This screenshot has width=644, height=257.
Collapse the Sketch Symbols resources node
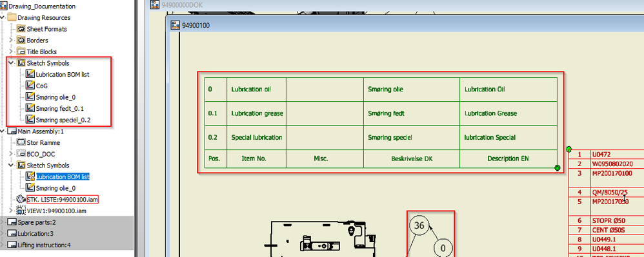coord(11,63)
